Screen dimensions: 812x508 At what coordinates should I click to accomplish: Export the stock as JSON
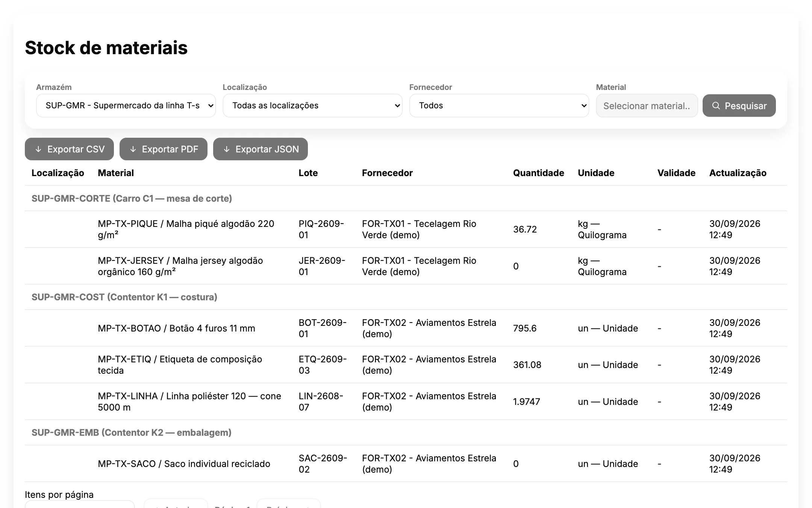pos(261,149)
